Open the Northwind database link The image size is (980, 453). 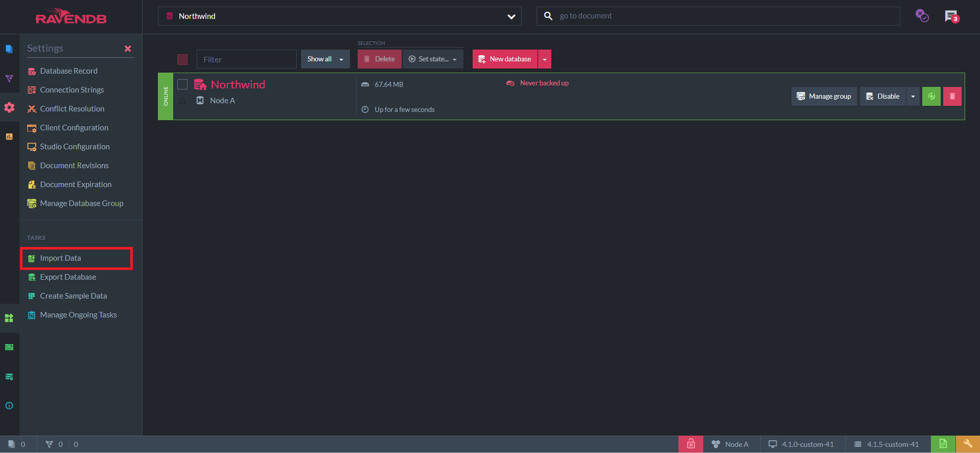(x=238, y=84)
